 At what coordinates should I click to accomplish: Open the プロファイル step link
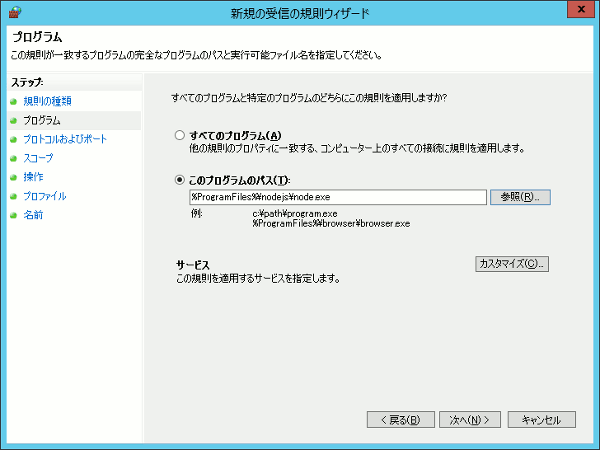click(45, 196)
